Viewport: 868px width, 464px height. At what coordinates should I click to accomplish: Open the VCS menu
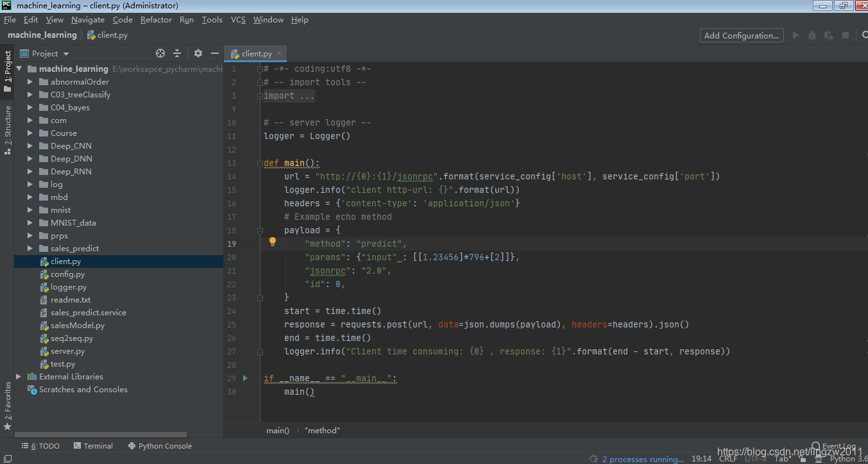pos(239,20)
